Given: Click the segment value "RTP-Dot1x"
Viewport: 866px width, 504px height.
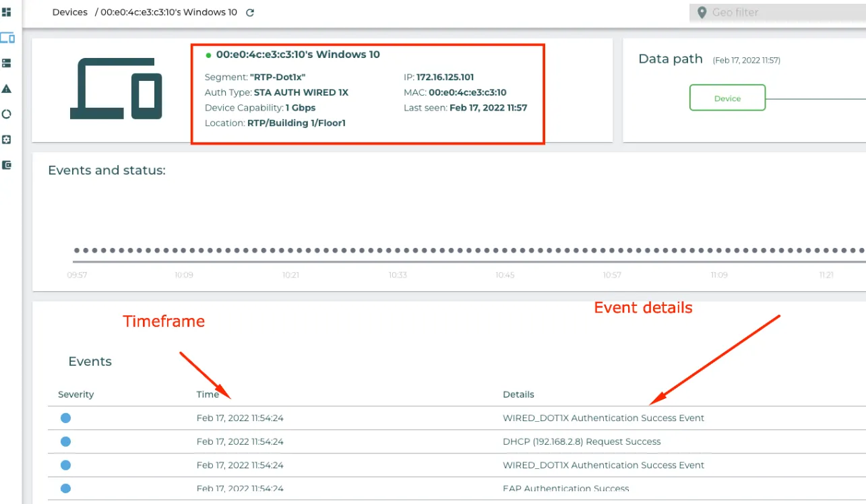Looking at the screenshot, I should point(278,77).
